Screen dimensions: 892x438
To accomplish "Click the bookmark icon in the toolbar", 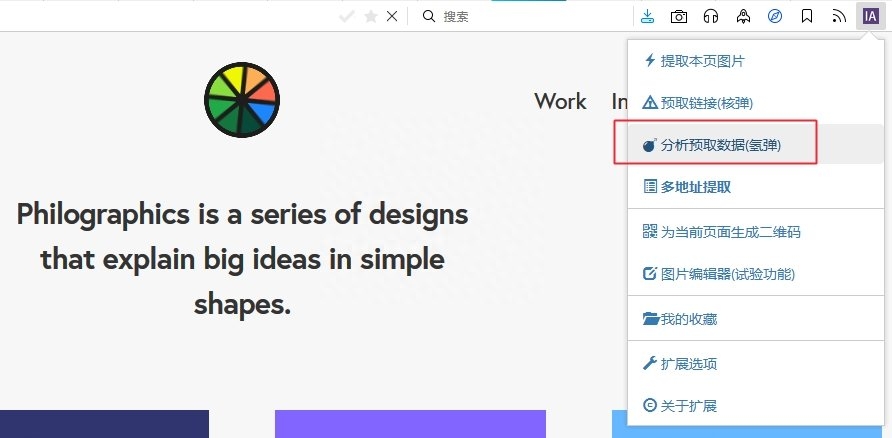I will [x=807, y=16].
